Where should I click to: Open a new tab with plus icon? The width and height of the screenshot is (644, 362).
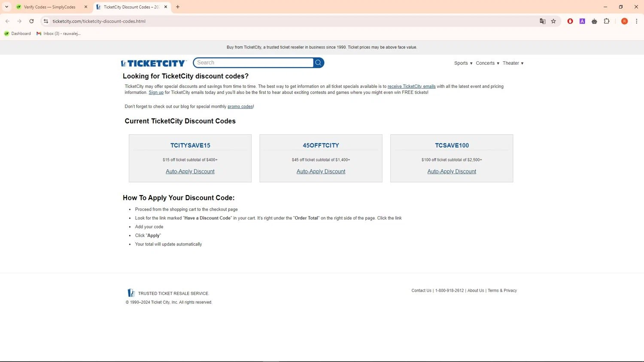point(178,7)
